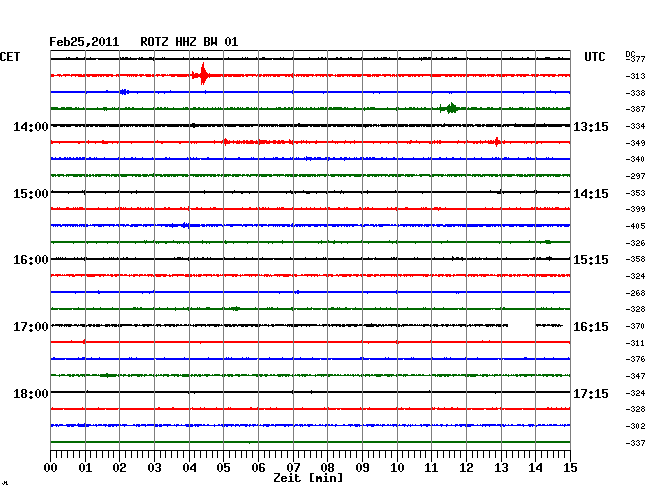Image resolution: width=650 pixels, height=494 pixels.
Task: Click the 03 minute tick label
Action: click(154, 468)
